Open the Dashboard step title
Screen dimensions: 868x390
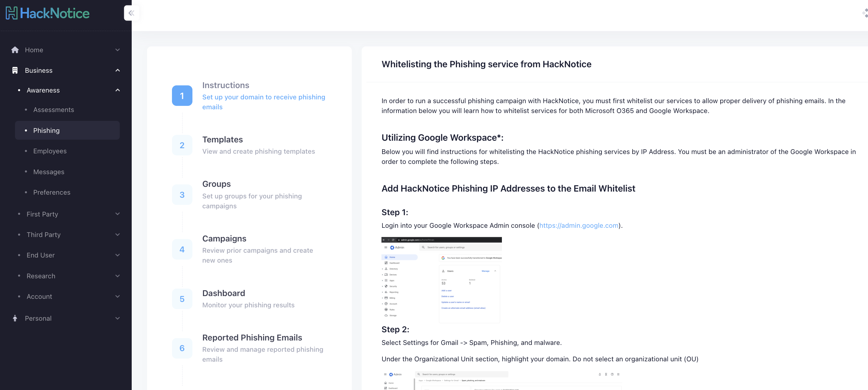pos(223,293)
